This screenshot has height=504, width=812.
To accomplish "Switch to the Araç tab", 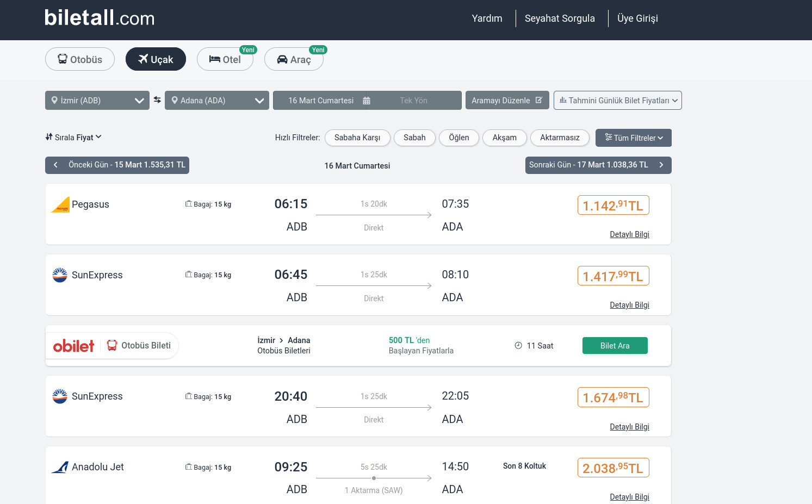I will [294, 59].
